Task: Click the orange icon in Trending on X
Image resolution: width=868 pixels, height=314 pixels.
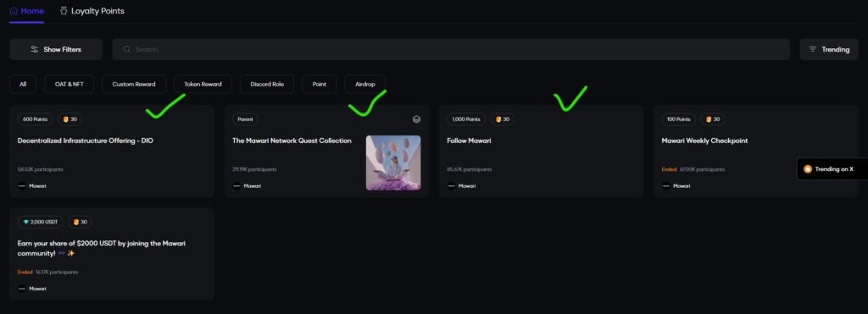Action: pyautogui.click(x=808, y=169)
